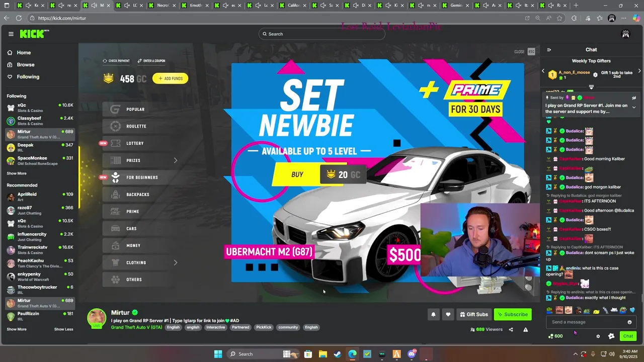Click the chat identity badge icon
Screen dimensions: 644x362
coord(611,336)
